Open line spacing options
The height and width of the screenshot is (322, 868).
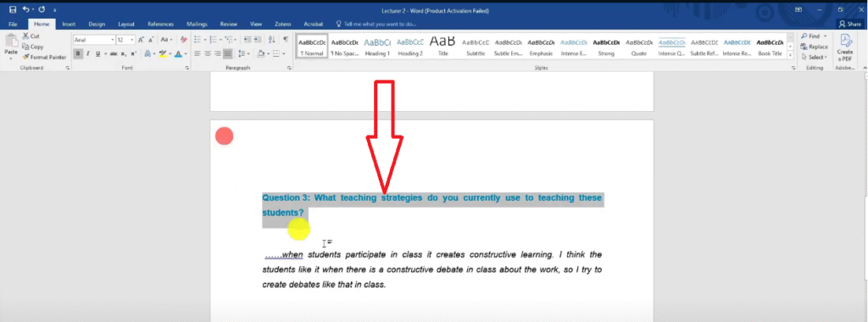(243, 53)
